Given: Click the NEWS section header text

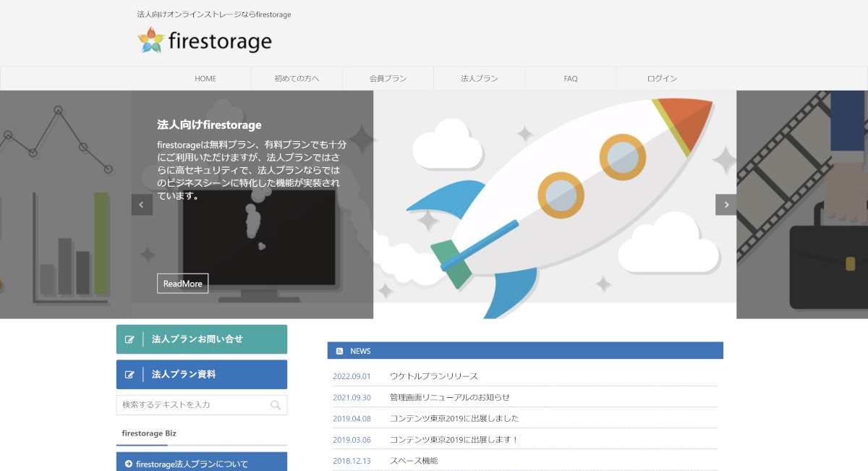Looking at the screenshot, I should click(x=360, y=351).
